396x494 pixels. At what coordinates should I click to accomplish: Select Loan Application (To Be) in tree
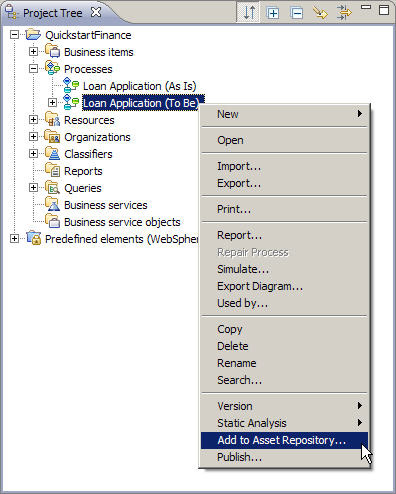coord(141,103)
